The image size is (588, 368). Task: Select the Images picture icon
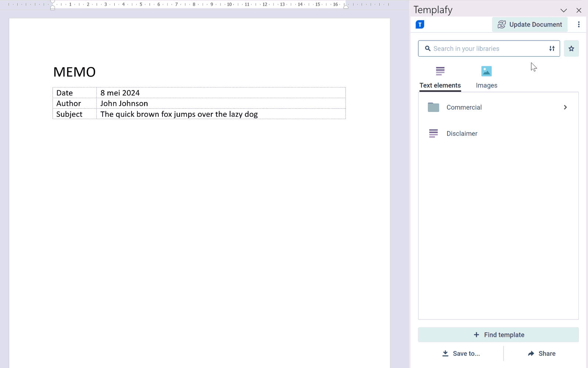[486, 71]
